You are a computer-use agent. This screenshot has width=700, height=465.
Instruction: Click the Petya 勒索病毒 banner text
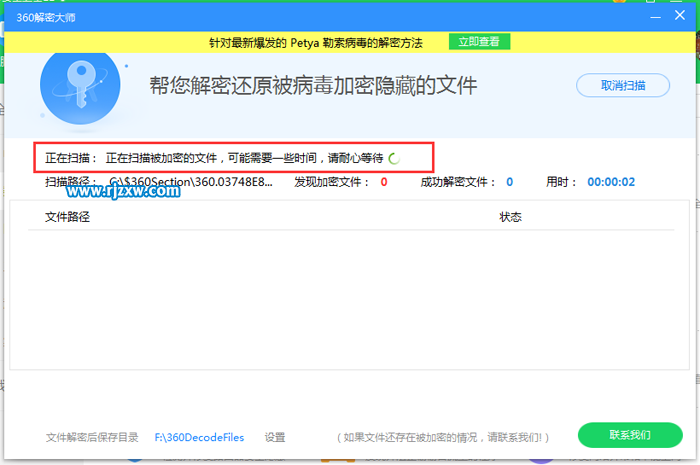pos(316,43)
